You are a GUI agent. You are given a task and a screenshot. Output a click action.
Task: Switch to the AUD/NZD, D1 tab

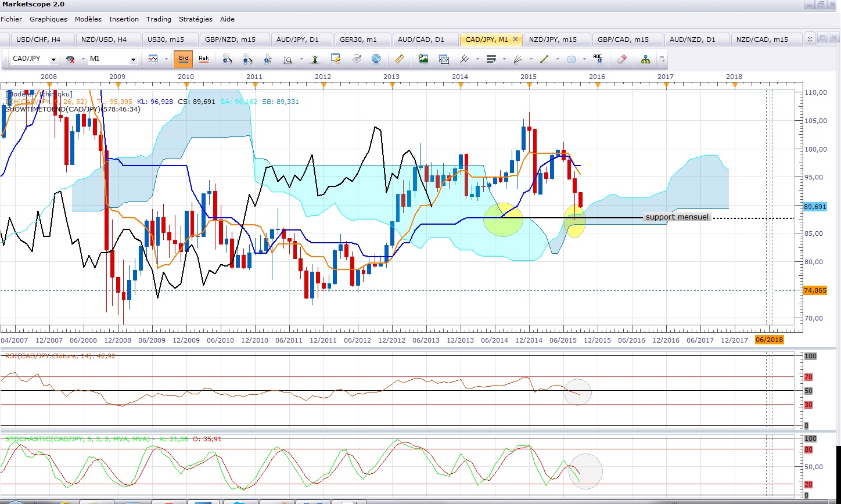click(696, 39)
